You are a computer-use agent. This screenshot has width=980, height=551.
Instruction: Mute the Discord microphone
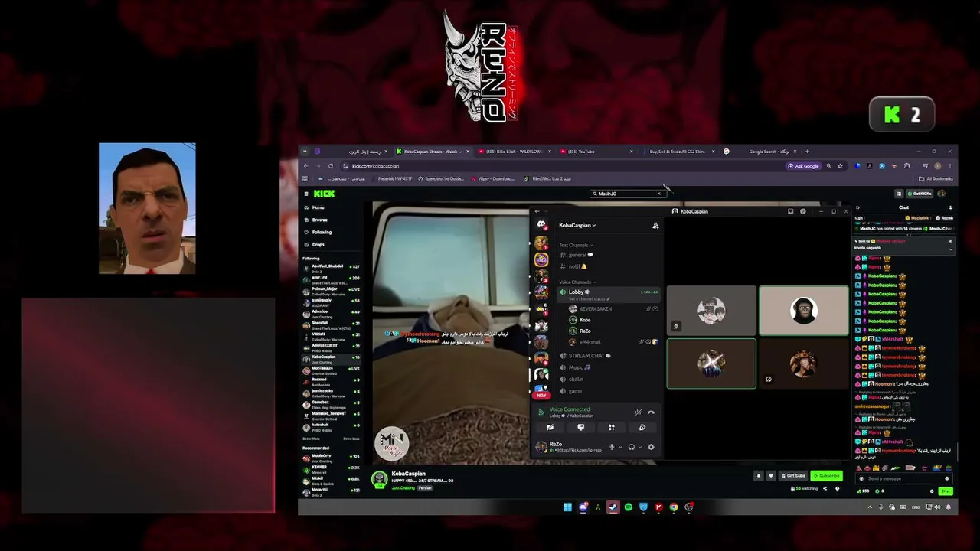(x=612, y=447)
